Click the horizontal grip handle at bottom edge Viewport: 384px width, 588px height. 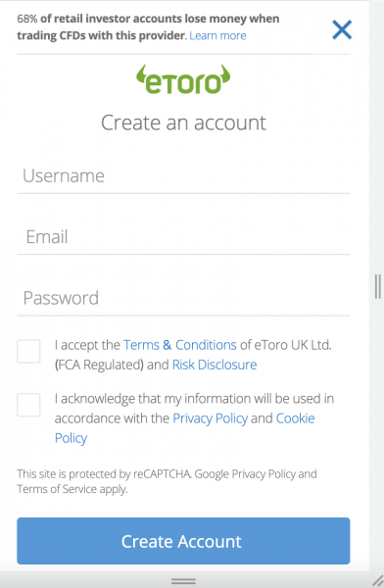click(183, 581)
